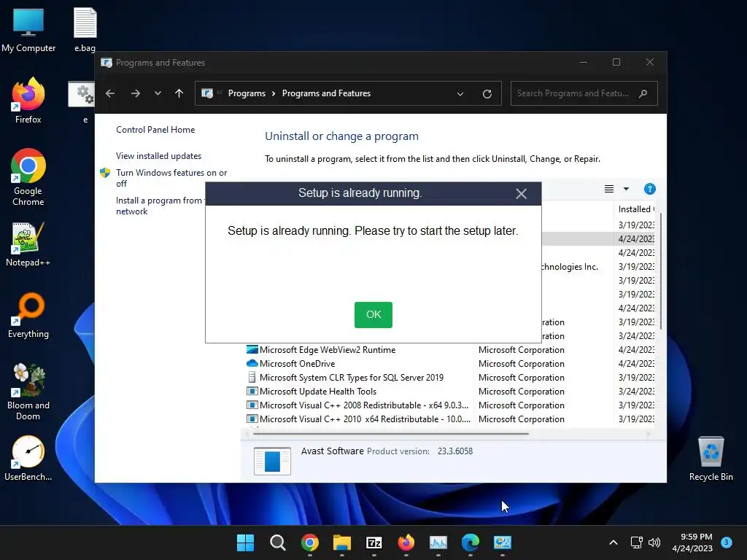The image size is (747, 560).
Task: Open Notepad++ desktop shortcut
Action: [x=28, y=244]
